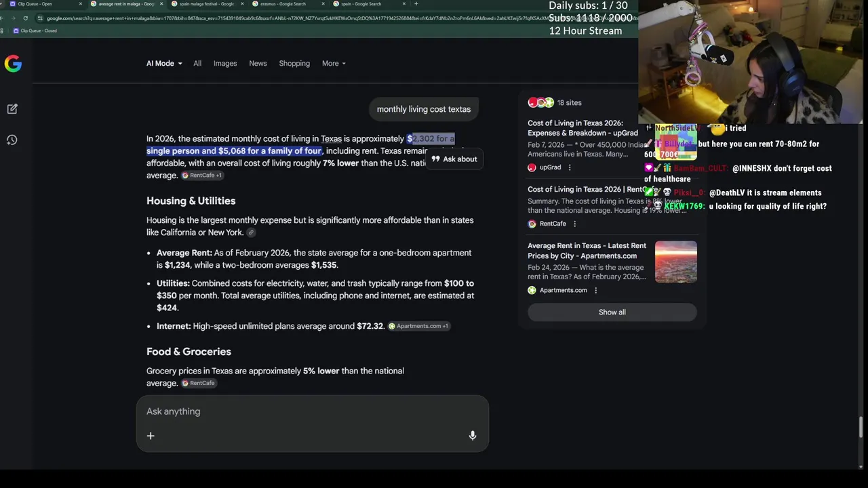The image size is (868, 488).
Task: Open options menu next to Apartments.com source
Action: click(595, 291)
